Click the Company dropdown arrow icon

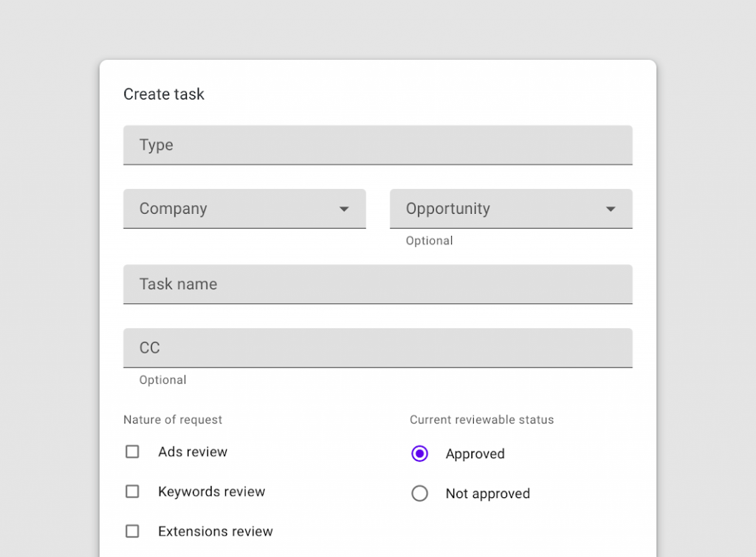coord(344,210)
